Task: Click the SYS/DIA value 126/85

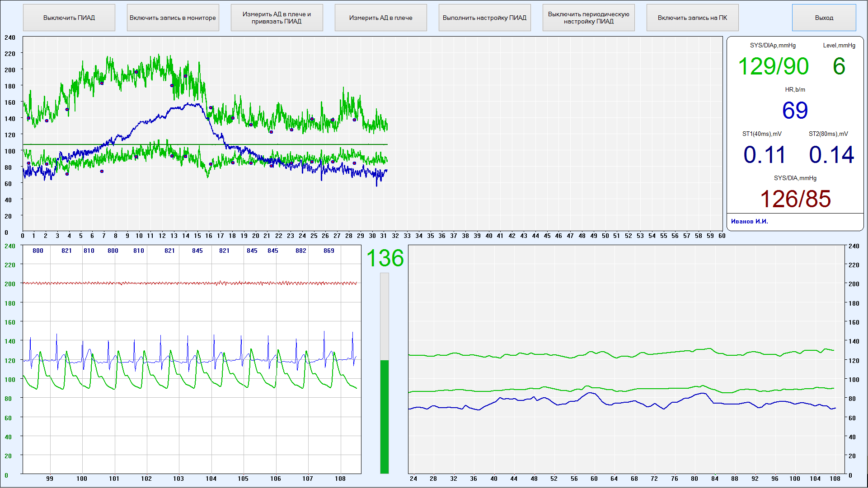Action: (x=795, y=199)
